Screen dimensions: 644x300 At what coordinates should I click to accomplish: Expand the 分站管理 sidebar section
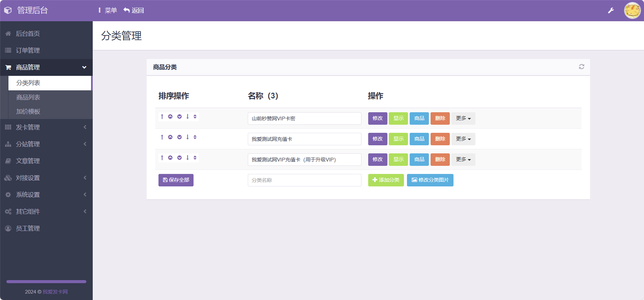pos(46,144)
